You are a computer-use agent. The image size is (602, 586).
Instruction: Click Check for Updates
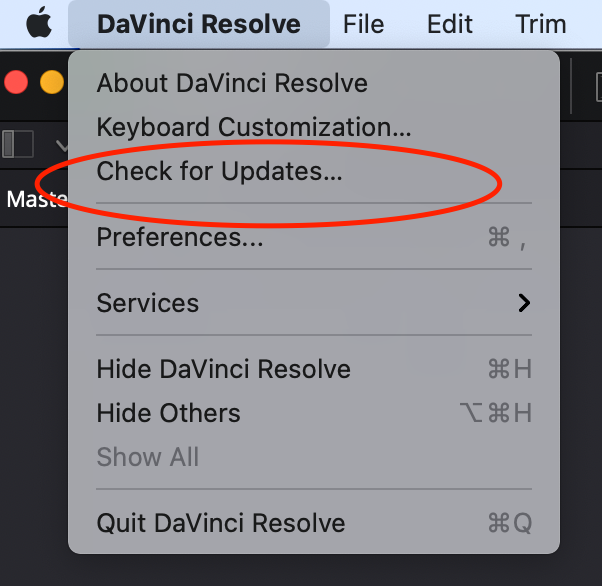coord(219,172)
